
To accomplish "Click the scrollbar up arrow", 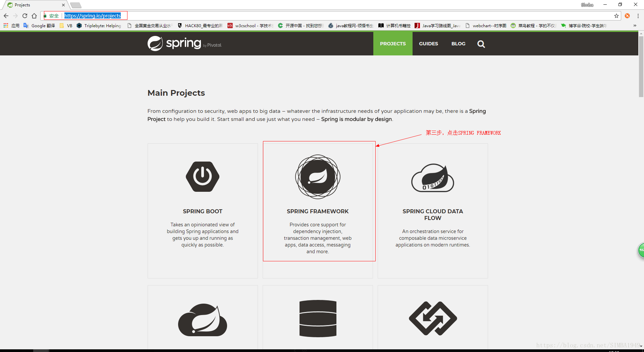I will coord(641,34).
